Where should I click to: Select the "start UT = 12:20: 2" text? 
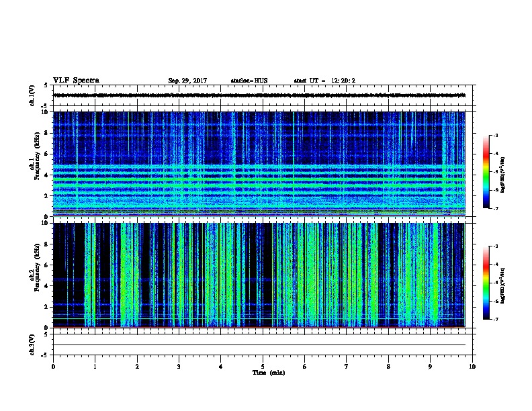click(x=324, y=81)
